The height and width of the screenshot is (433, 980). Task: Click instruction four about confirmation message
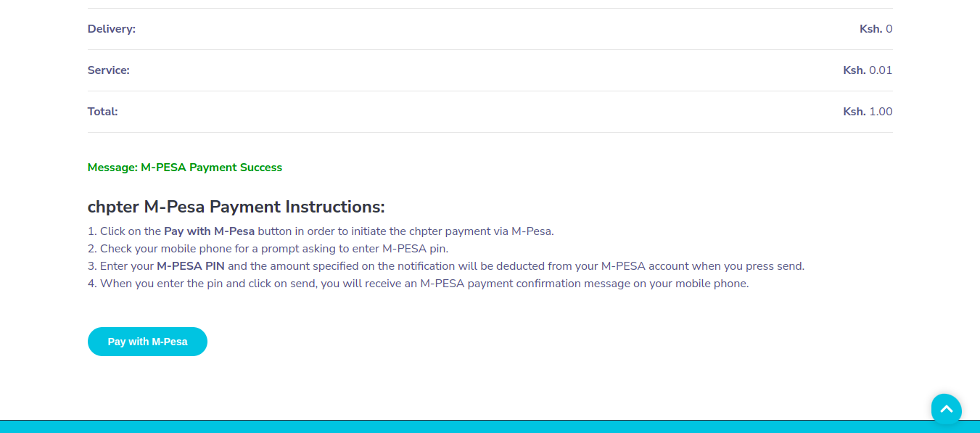tap(419, 284)
